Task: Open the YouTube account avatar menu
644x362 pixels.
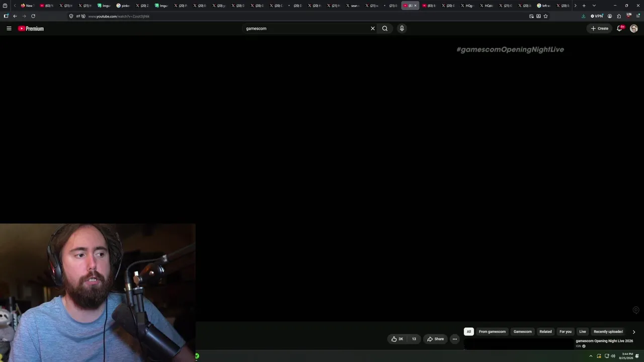Action: (x=634, y=29)
